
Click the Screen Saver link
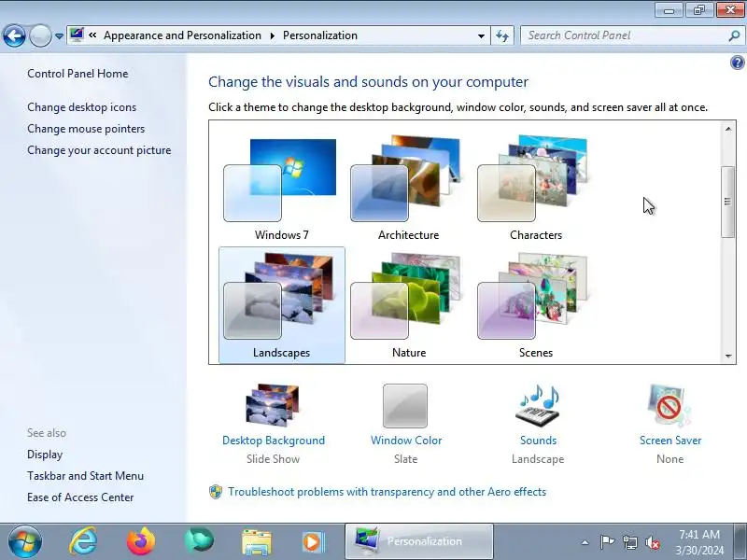click(x=670, y=441)
